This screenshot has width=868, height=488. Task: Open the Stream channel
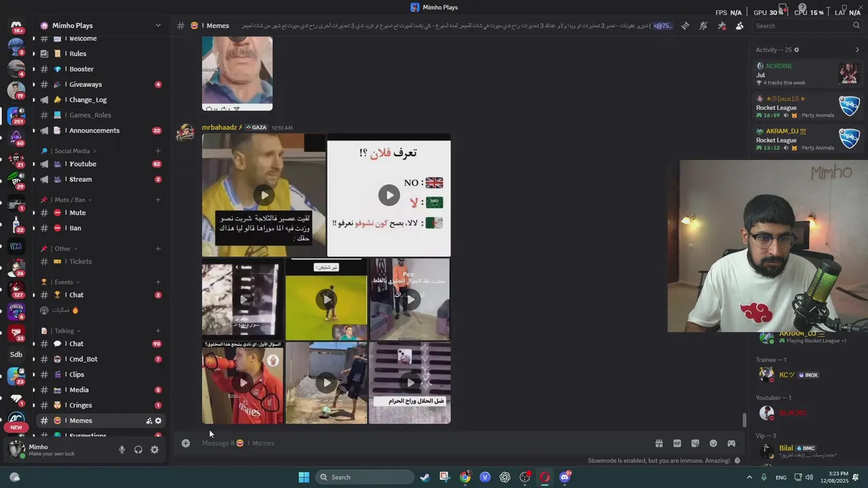[x=100, y=180]
